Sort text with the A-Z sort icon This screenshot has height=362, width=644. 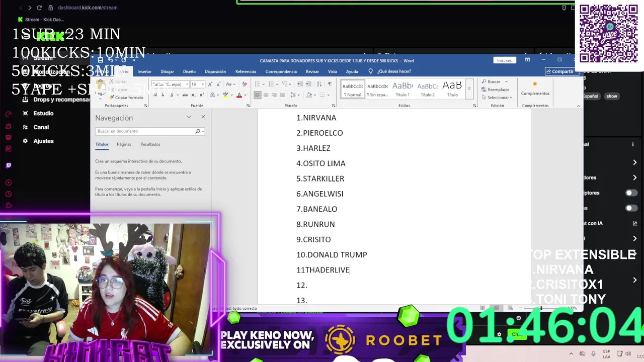[x=320, y=84]
